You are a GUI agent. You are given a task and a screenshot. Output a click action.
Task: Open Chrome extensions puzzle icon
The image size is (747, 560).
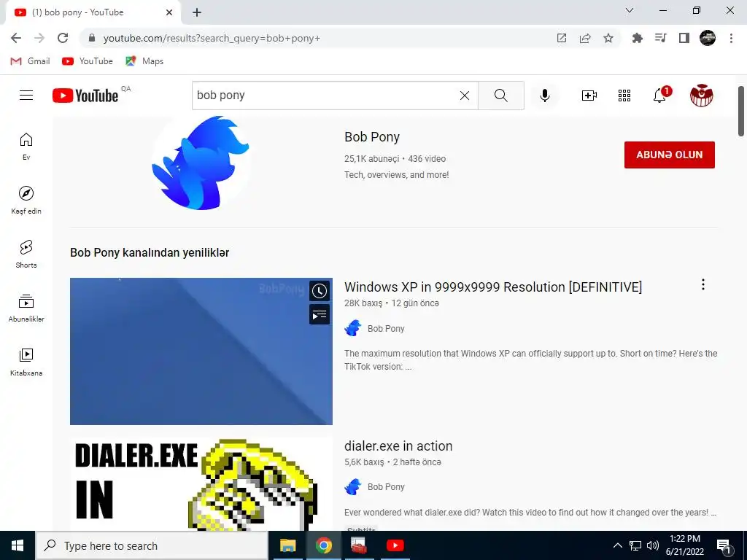click(637, 38)
